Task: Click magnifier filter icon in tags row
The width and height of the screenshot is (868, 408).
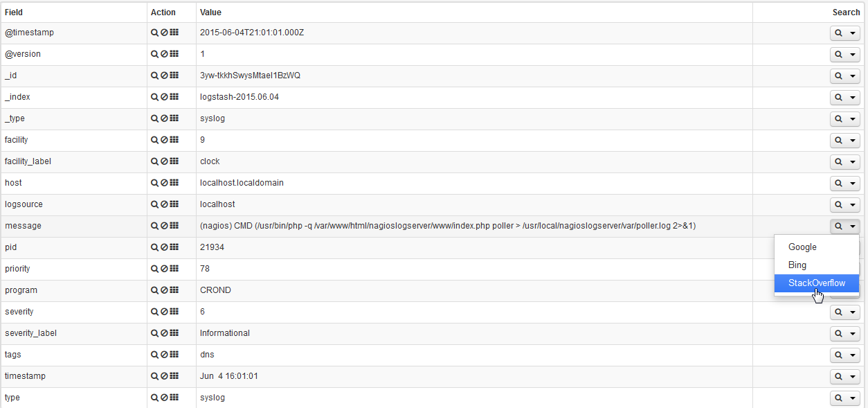Action: (155, 355)
